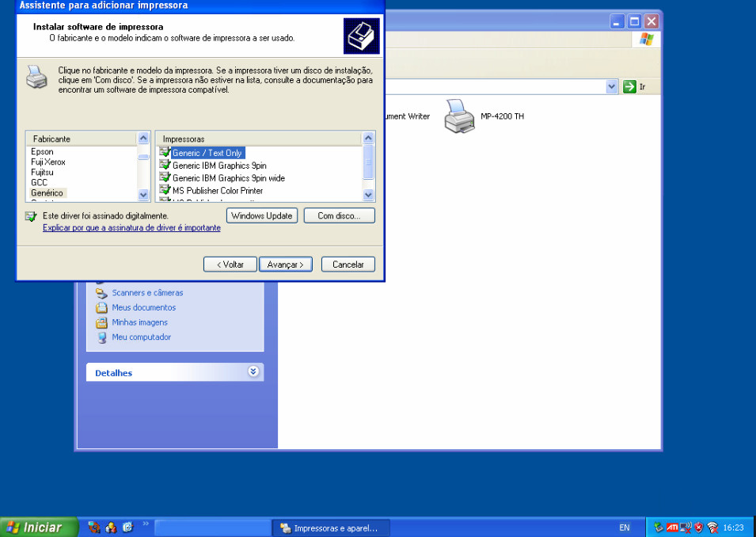
Task: Expand the Detalhes panel chevron
Action: 253,371
